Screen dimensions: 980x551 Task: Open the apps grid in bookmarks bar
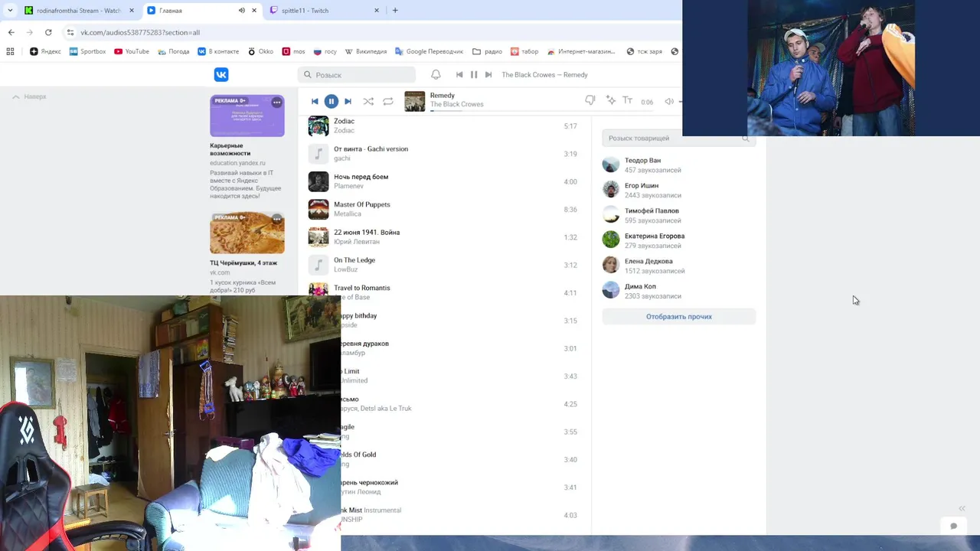click(10, 51)
